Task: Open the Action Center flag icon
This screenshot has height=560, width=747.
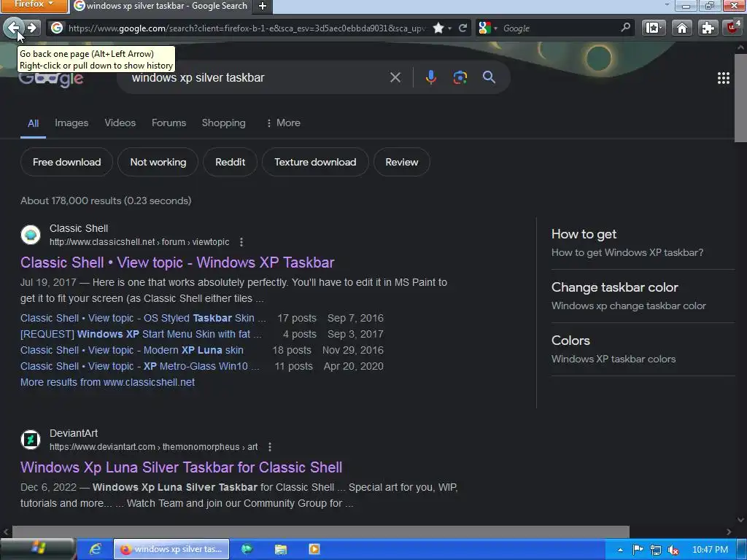Action: pos(638,550)
